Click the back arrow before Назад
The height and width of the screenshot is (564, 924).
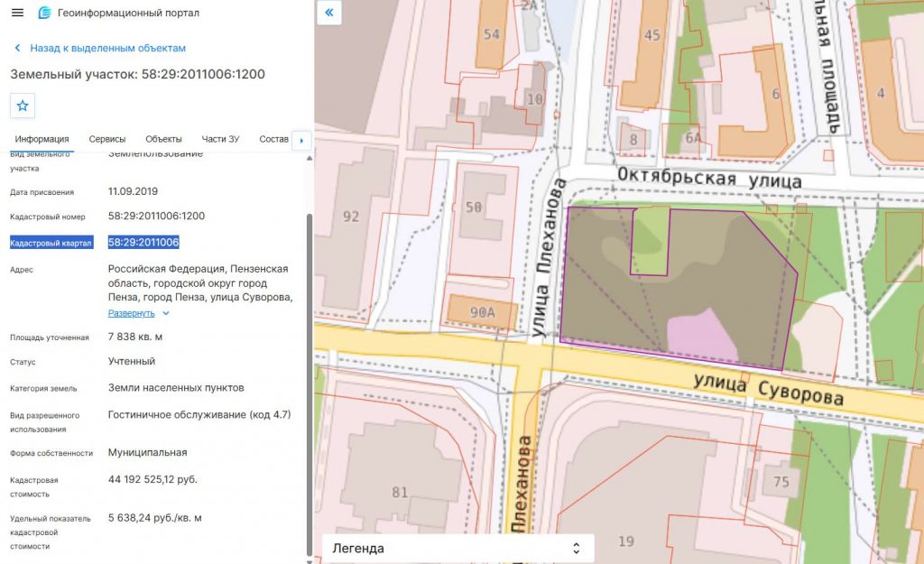[x=17, y=48]
